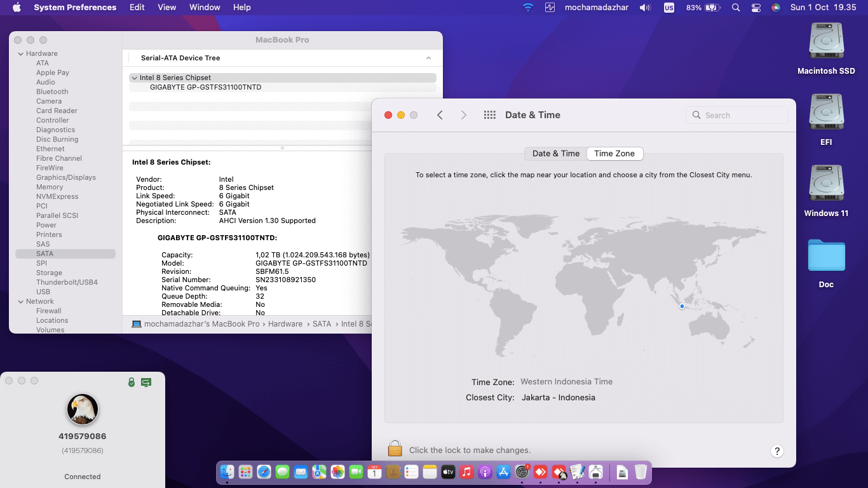868x488 pixels.
Task: Open System Preferences from the Dock
Action: pyautogui.click(x=522, y=472)
